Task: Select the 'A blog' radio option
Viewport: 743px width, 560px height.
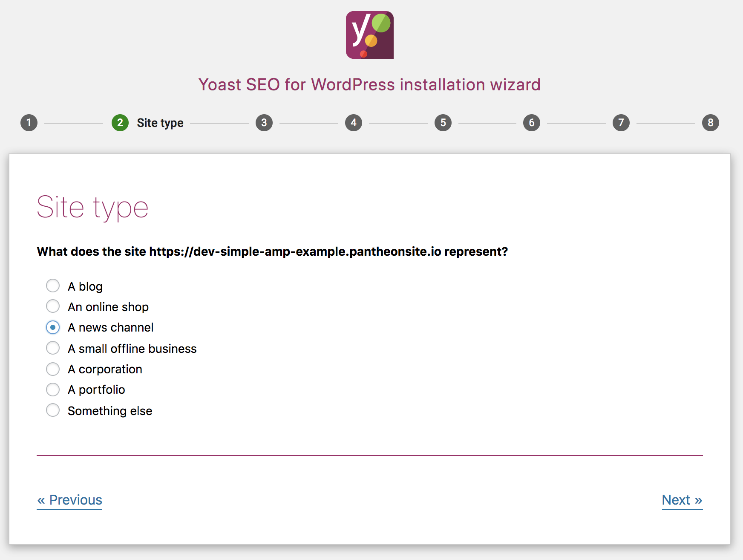Action: (x=53, y=286)
